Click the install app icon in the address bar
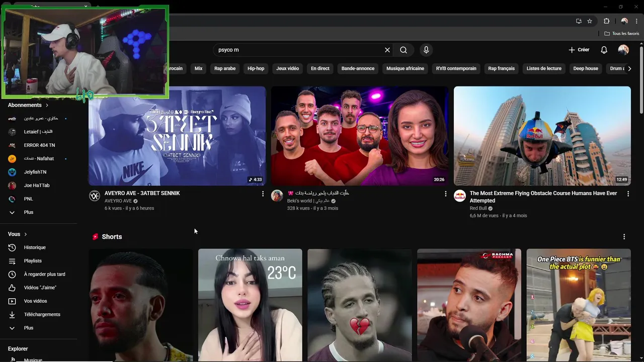Viewport: 644px width, 362px height. click(x=579, y=21)
